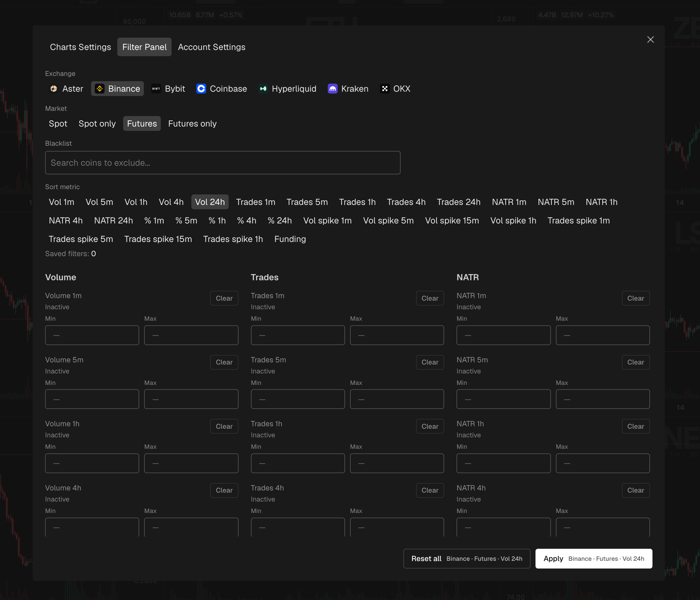Select the Aster exchange icon
The image size is (700, 600).
click(54, 89)
